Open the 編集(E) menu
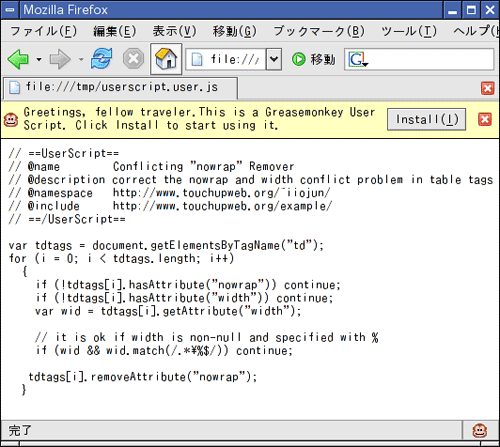The image size is (500, 447). pos(115,31)
